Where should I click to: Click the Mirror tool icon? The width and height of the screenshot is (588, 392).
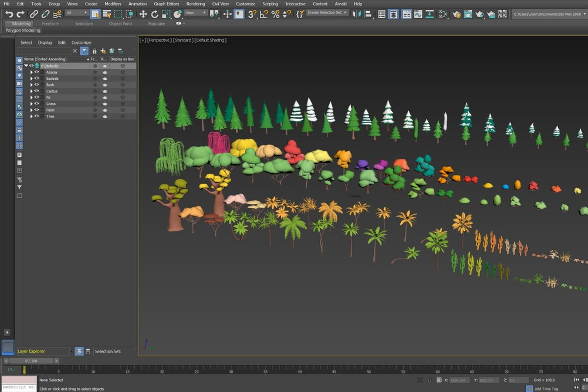(x=356, y=14)
